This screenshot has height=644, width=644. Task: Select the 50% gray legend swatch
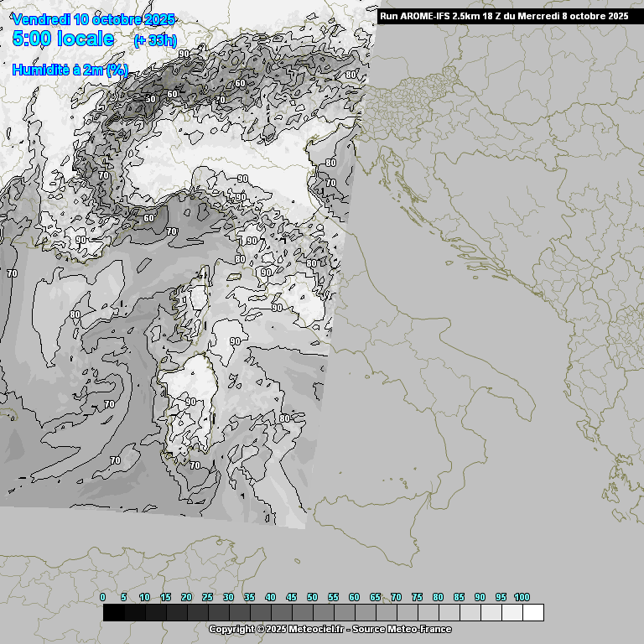(323, 613)
